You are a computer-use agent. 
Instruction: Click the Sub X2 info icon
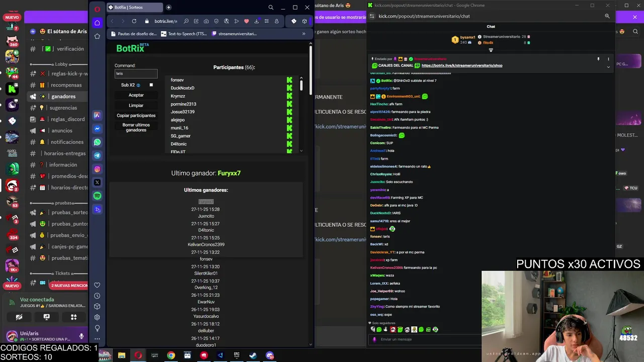(138, 85)
